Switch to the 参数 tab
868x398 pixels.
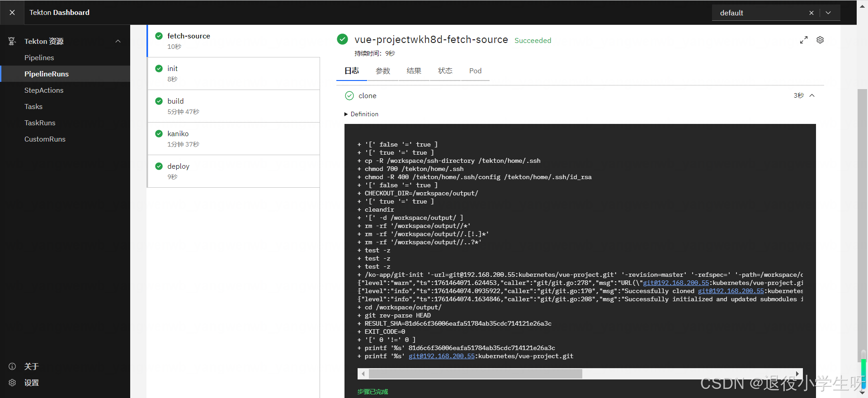click(383, 71)
